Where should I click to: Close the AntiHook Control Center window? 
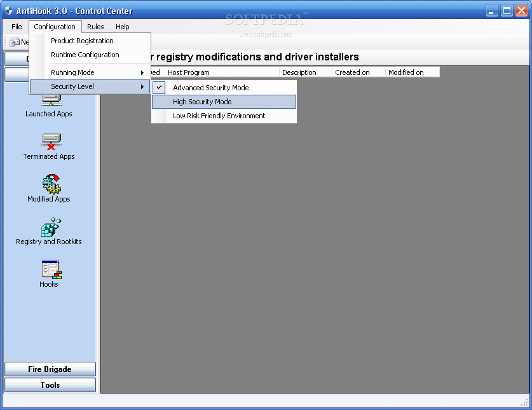coord(521,11)
